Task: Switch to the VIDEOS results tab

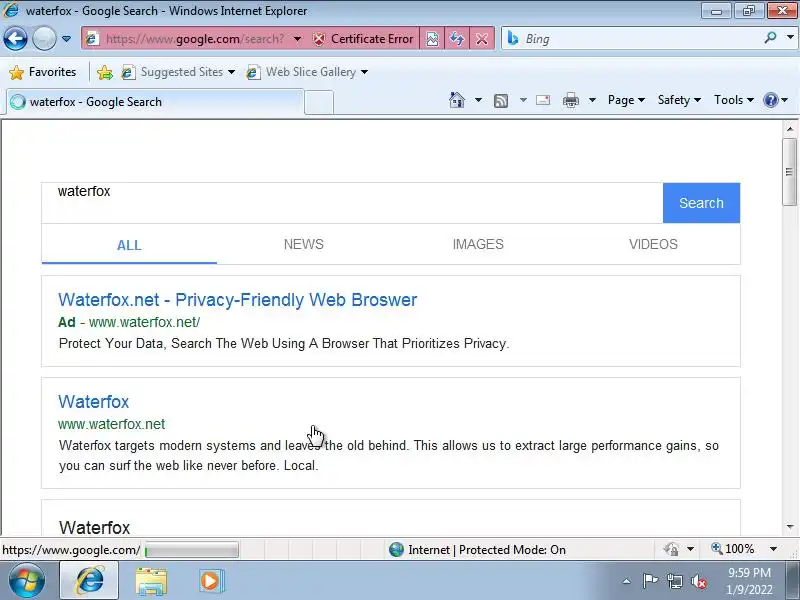Action: [653, 244]
